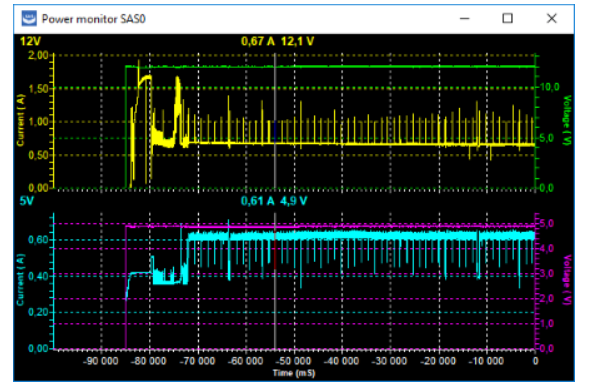The image size is (590, 382).
Task: Click the -50 000 tick on time axis
Action: 293,361
